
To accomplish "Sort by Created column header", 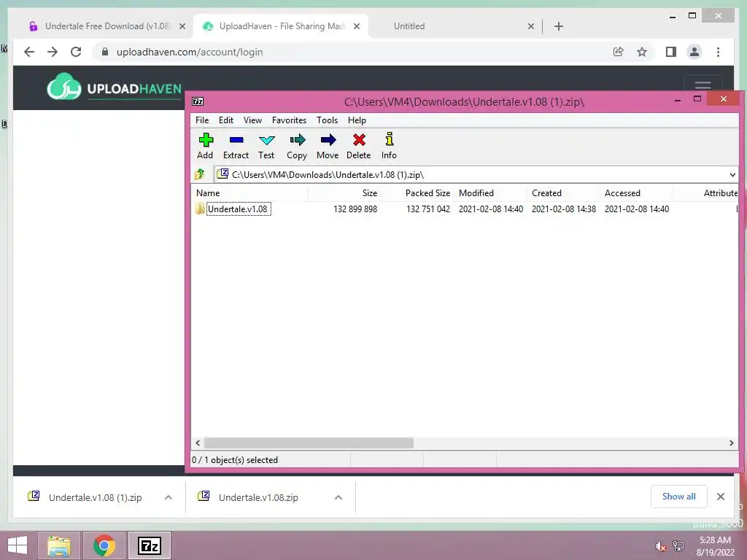I will pyautogui.click(x=564, y=192).
